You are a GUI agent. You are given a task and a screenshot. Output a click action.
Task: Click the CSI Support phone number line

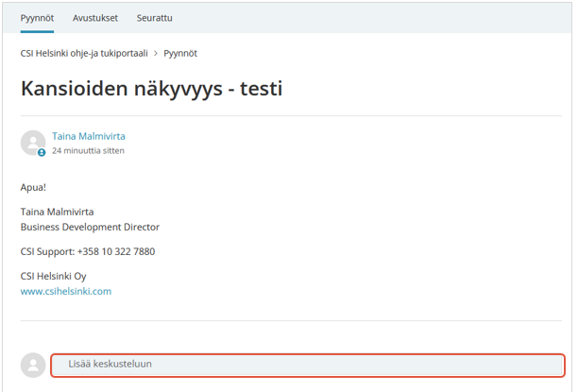coord(88,251)
